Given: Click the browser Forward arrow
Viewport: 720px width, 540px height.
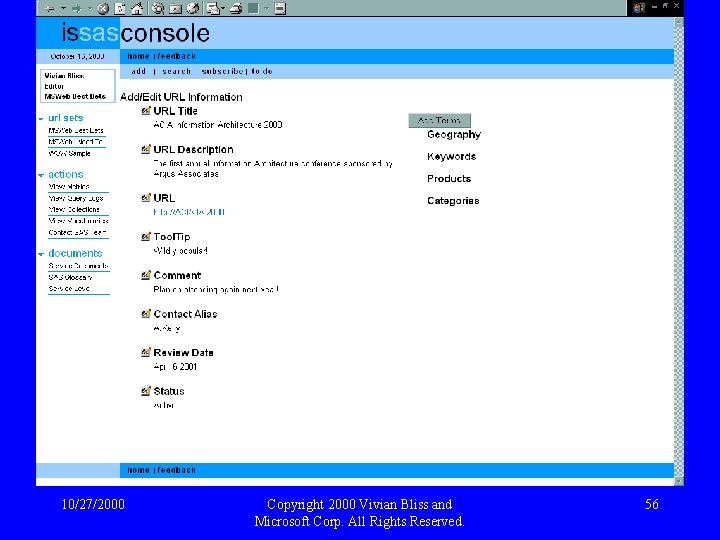Looking at the screenshot, I should (77, 8).
